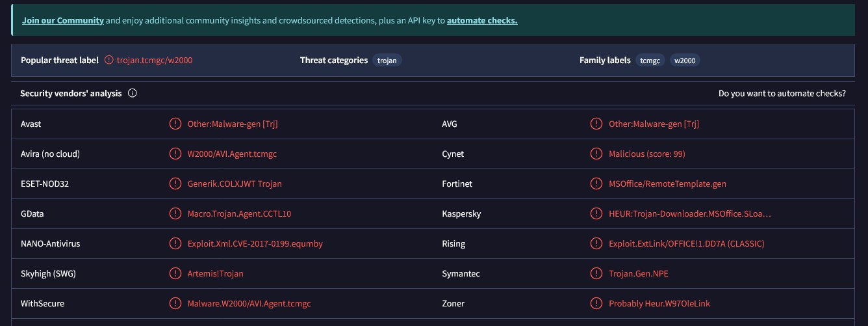Open the Join our Community link

click(63, 20)
